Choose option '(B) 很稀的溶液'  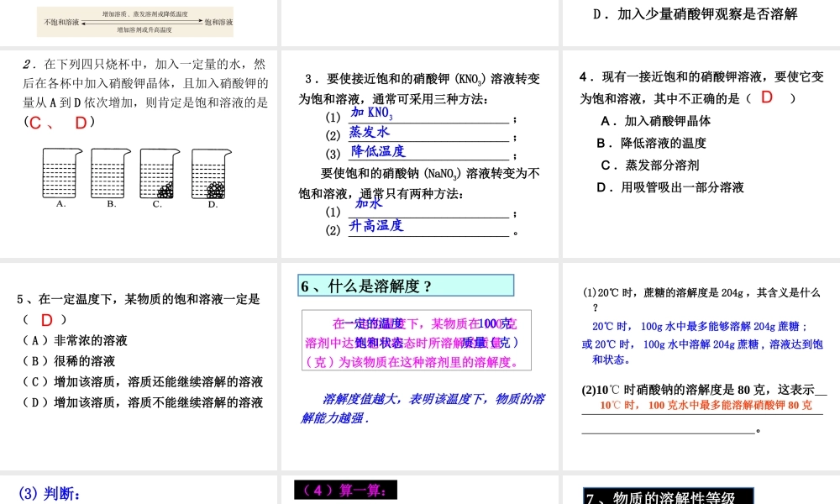(68, 361)
